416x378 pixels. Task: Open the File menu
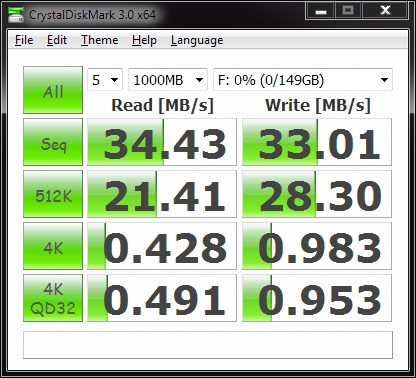[24, 40]
